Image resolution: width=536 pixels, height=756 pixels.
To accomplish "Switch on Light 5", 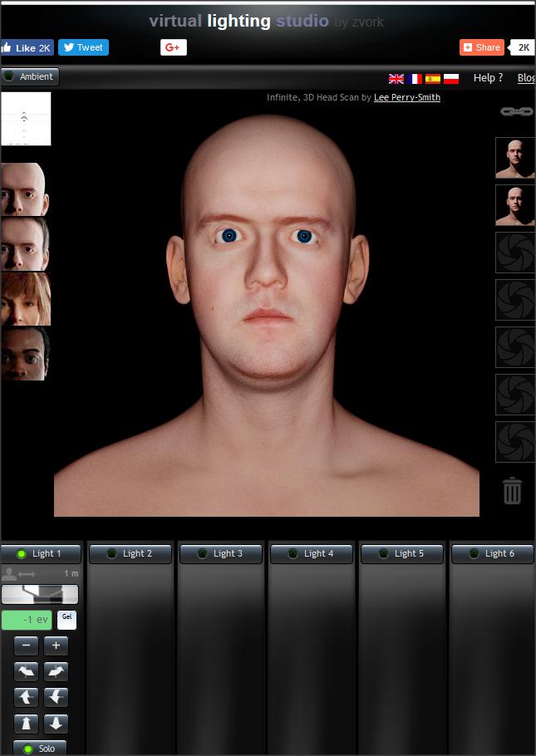I will coord(402,553).
